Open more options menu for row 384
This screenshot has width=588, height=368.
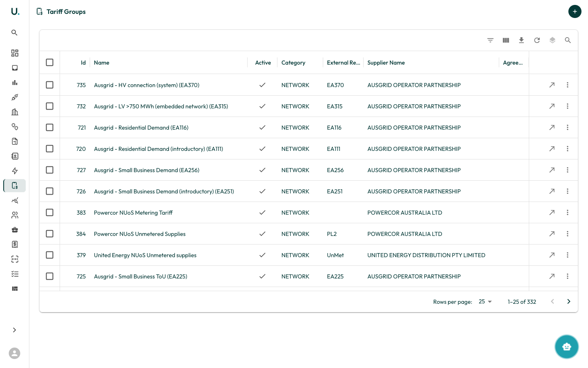pyautogui.click(x=568, y=234)
